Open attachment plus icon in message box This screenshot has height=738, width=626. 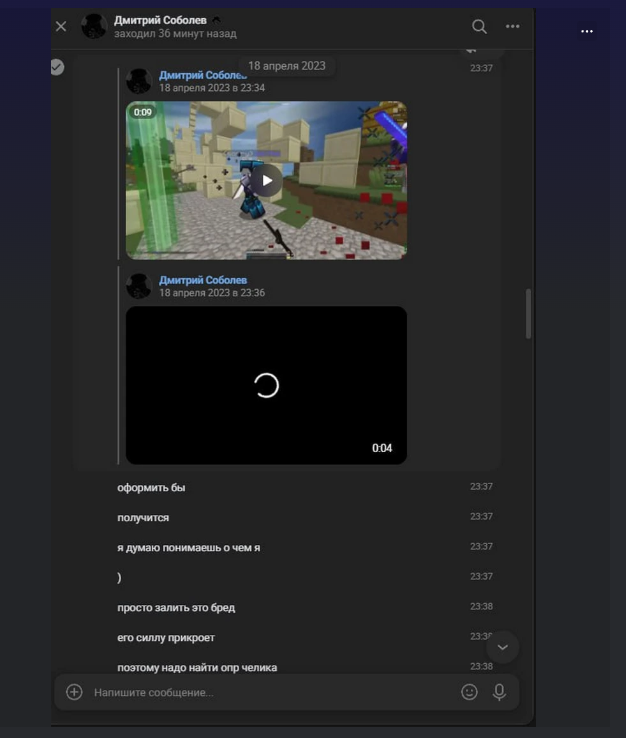(x=74, y=692)
